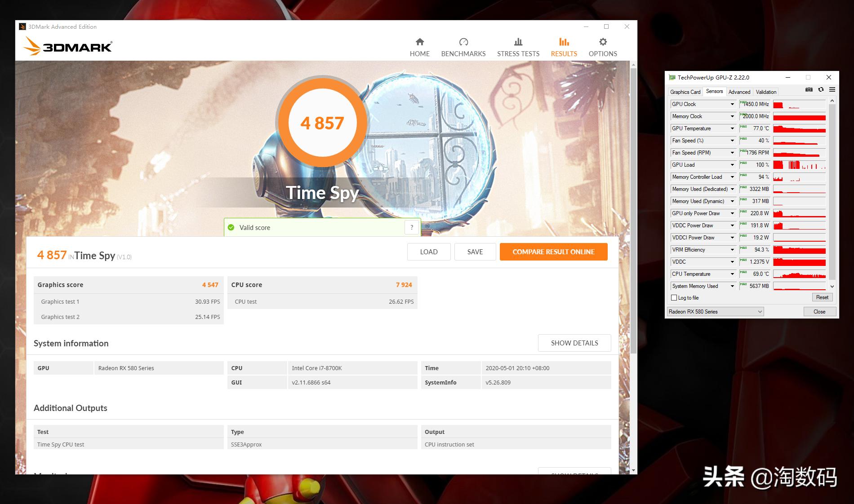Click the overall 4 857 score circle

pos(322,123)
